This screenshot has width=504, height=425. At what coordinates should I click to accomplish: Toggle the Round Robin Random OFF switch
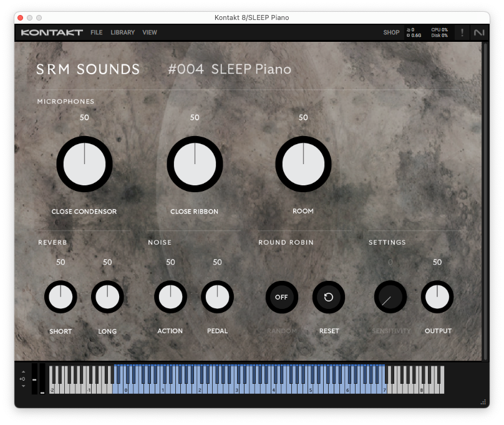(281, 297)
